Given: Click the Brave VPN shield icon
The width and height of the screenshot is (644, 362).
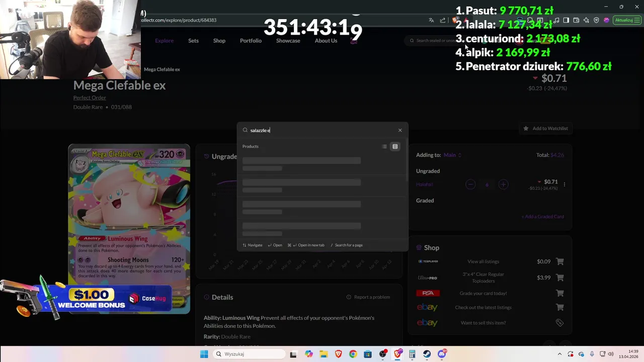Looking at the screenshot, I should pos(596,20).
